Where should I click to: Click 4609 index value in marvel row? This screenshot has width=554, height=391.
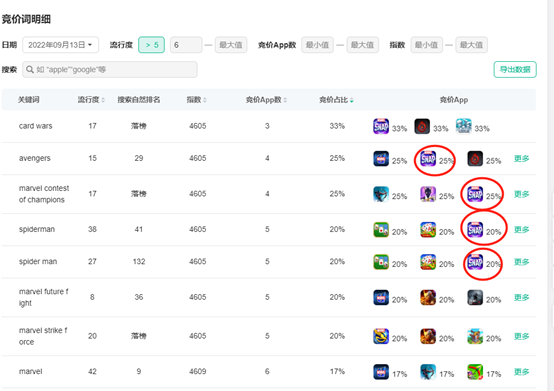[x=198, y=372]
